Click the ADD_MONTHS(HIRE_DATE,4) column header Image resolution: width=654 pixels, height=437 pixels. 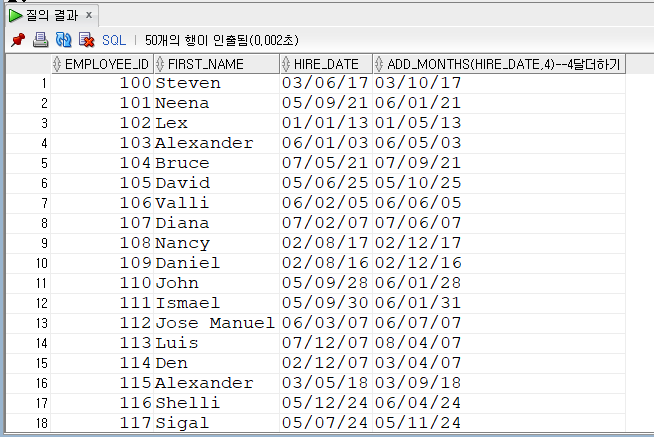click(499, 64)
